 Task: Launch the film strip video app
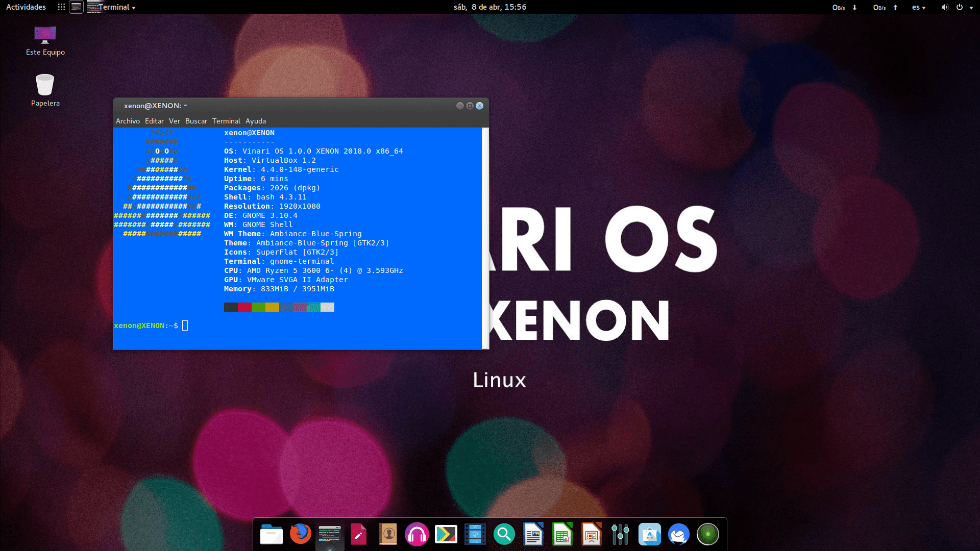click(475, 535)
